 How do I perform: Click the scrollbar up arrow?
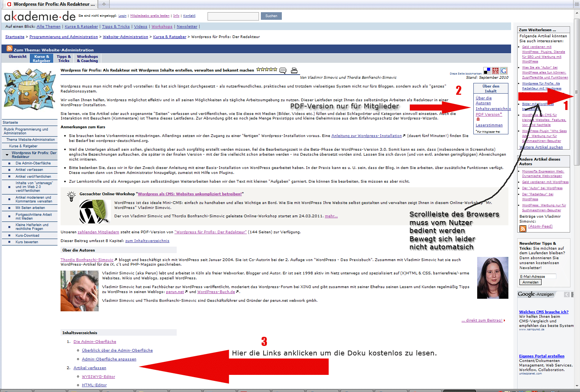[x=577, y=13]
